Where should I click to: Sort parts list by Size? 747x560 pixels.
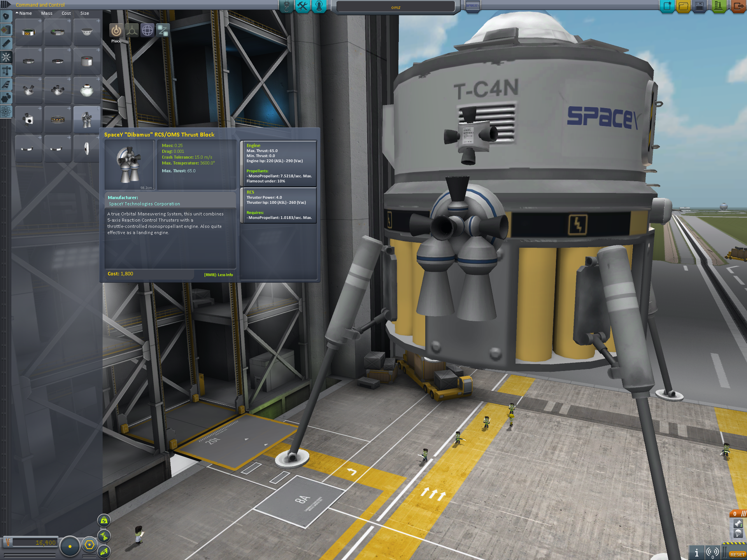[84, 13]
